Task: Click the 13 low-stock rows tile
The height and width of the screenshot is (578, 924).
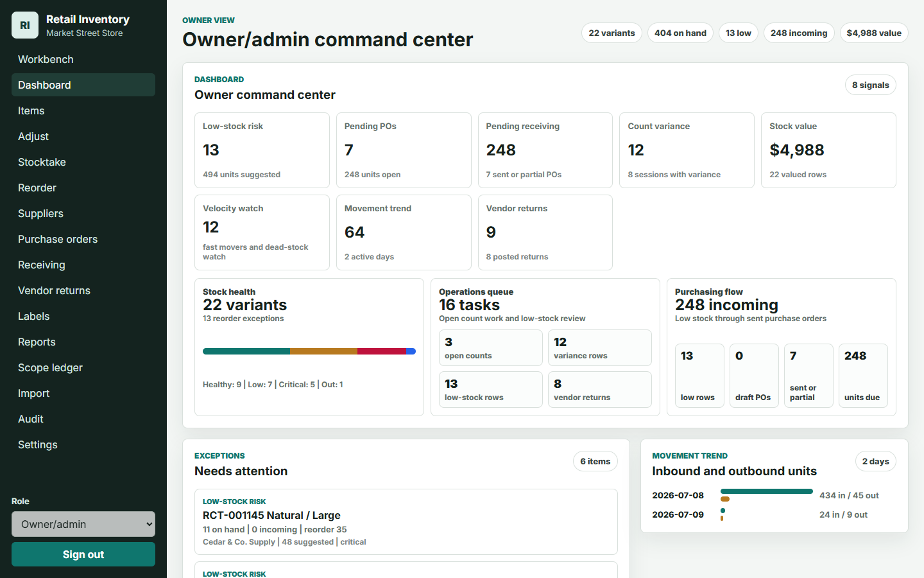Action: point(491,390)
